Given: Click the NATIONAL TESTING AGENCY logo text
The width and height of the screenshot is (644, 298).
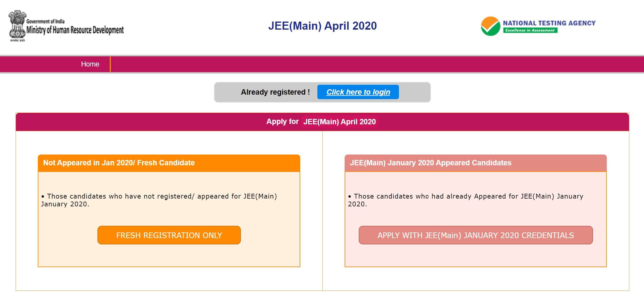Looking at the screenshot, I should coord(549,23).
